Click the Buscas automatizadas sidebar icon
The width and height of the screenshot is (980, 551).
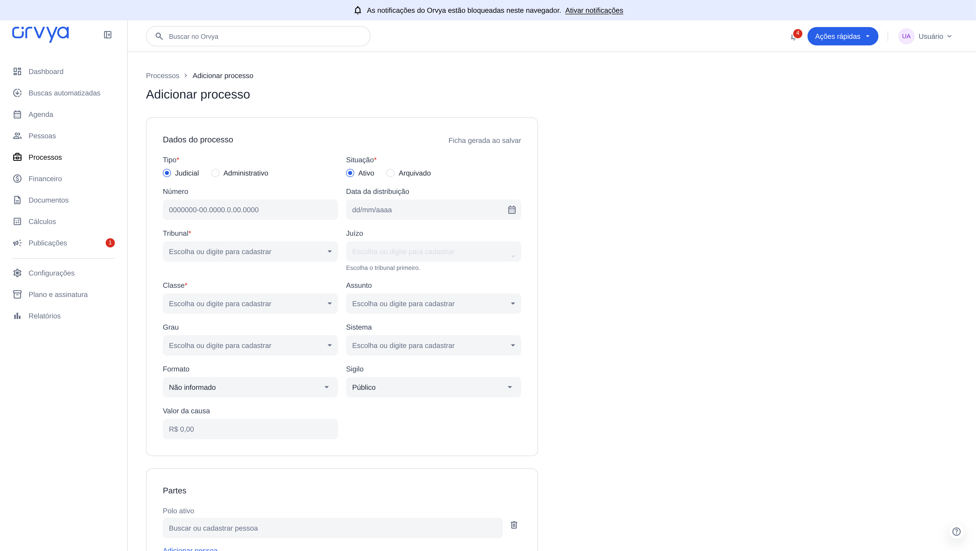pos(18,93)
